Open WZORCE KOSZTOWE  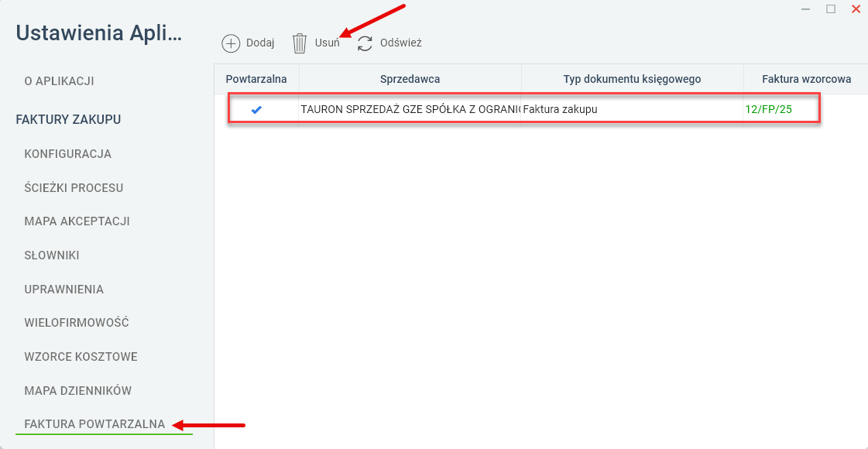click(x=81, y=357)
